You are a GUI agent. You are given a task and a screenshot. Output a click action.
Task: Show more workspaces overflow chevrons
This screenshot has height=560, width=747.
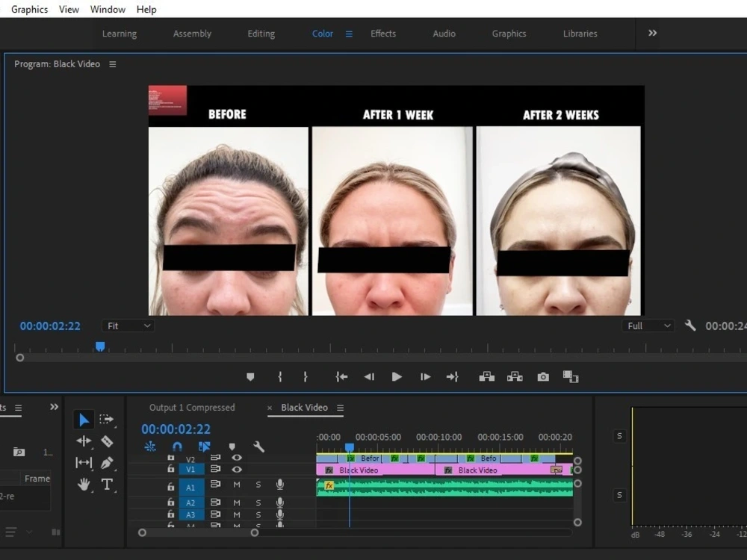click(652, 33)
